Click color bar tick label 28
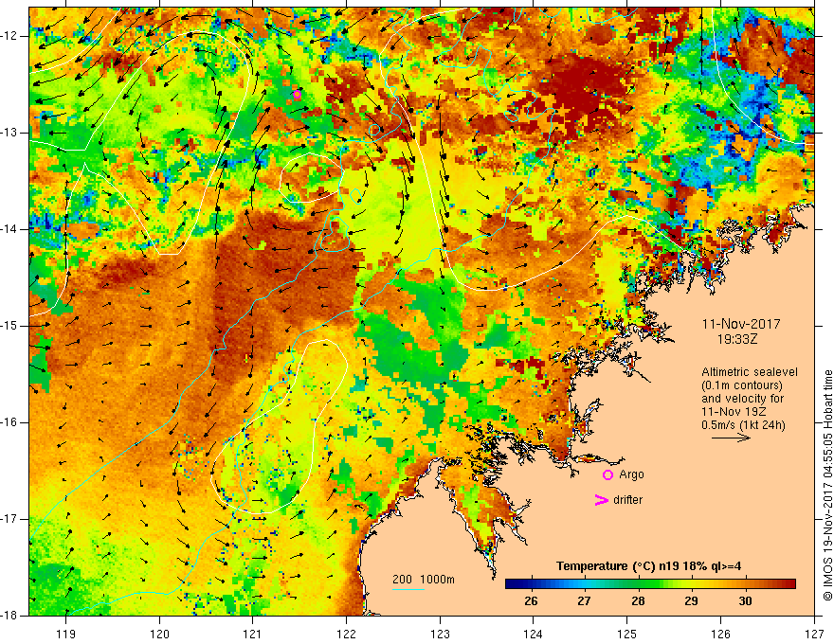The height and width of the screenshot is (644, 834). 638,601
